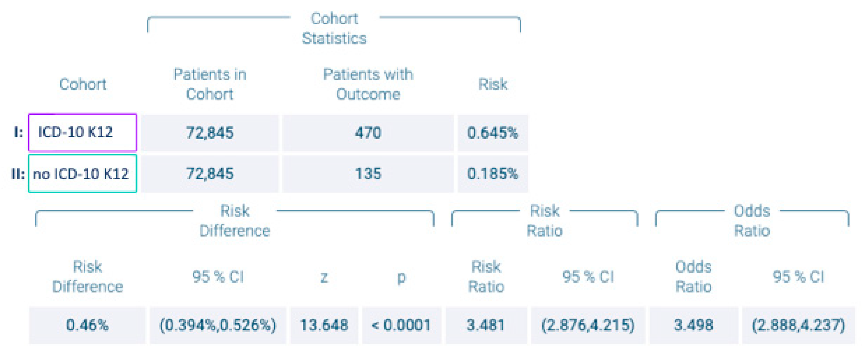Click the ICD-10 K12 cohort label box
Viewport: 868px width, 357px height.
click(x=82, y=132)
